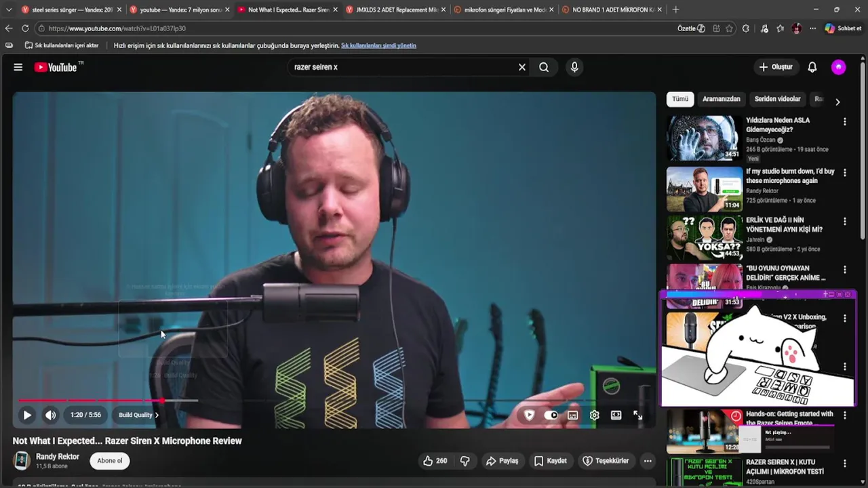This screenshot has height=488, width=868.
Task: Select the Seriden videolar filter chip
Action: [777, 99]
